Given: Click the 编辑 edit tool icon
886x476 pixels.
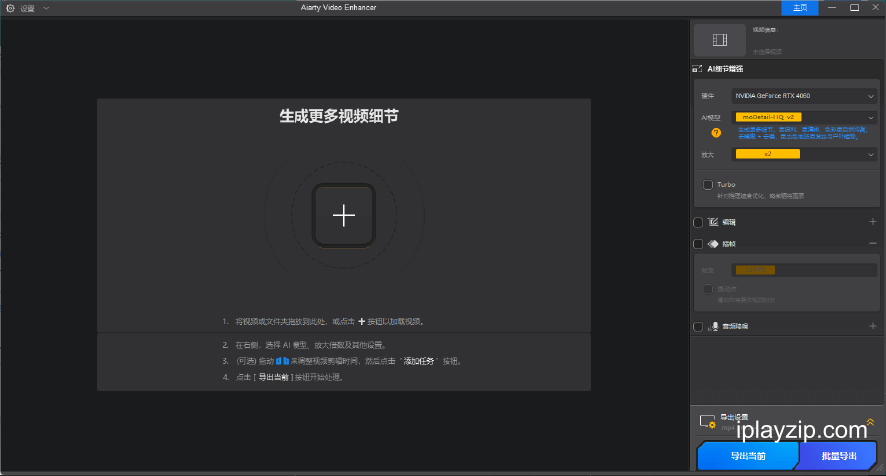Looking at the screenshot, I should 713,222.
